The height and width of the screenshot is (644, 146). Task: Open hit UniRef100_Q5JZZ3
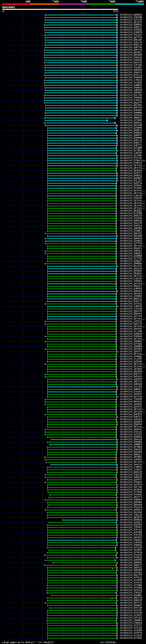coord(131,22)
